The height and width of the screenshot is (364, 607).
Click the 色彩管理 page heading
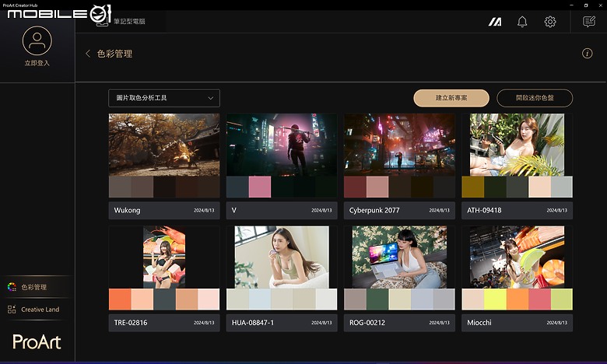(x=114, y=54)
